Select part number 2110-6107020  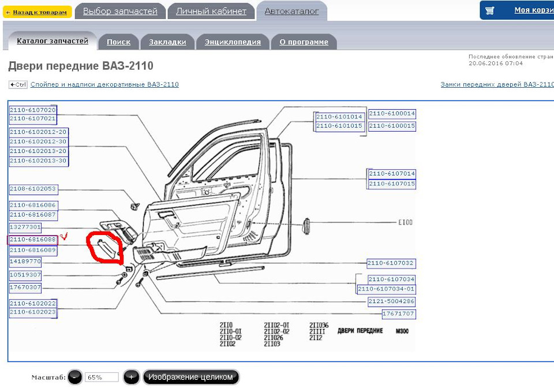[32, 110]
